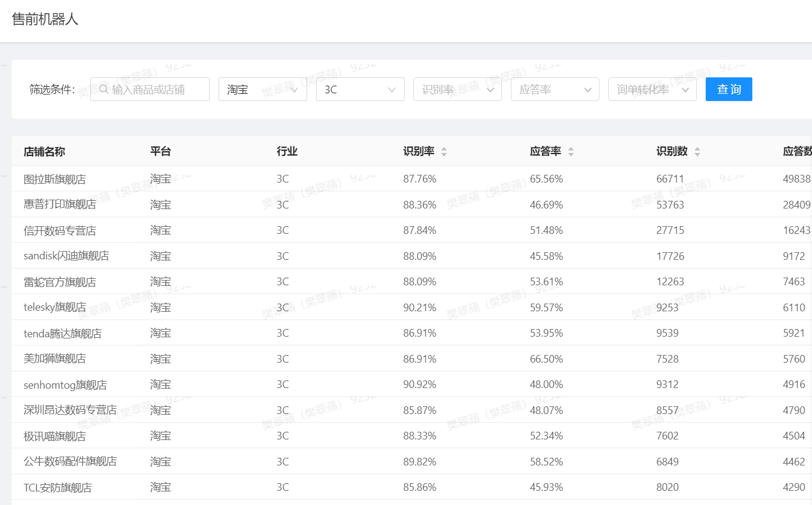Open the 淘宝 platform dropdown
The width and height of the screenshot is (812, 505).
[263, 89]
